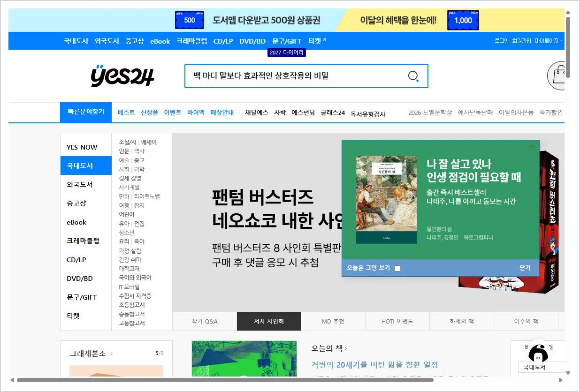
Task: Open 문구/GIFT in top blue menu
Action: [x=287, y=41]
